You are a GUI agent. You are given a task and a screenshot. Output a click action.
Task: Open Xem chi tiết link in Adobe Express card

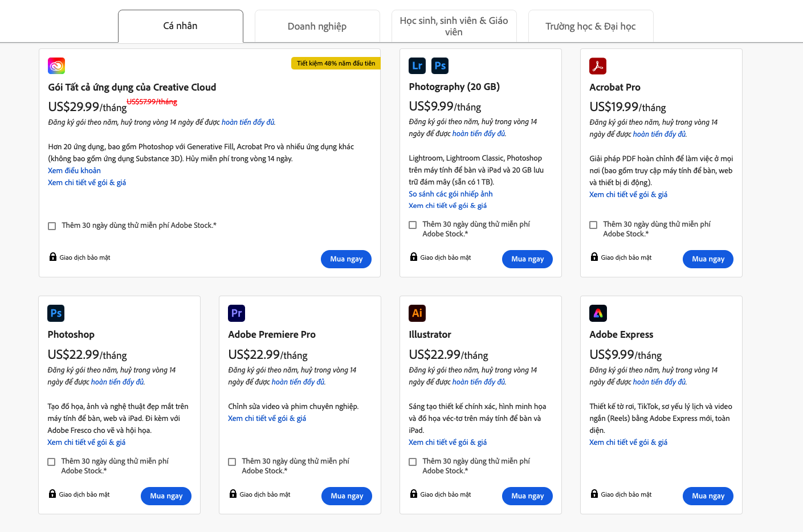629,443
